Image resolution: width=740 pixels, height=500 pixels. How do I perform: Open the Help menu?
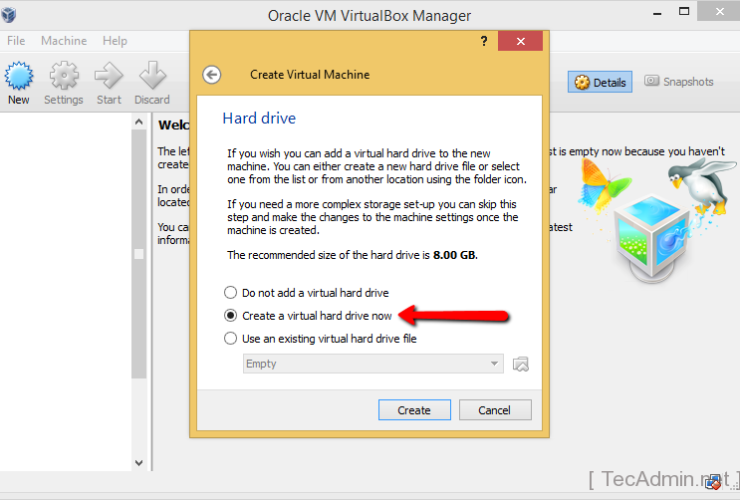pyautogui.click(x=115, y=41)
